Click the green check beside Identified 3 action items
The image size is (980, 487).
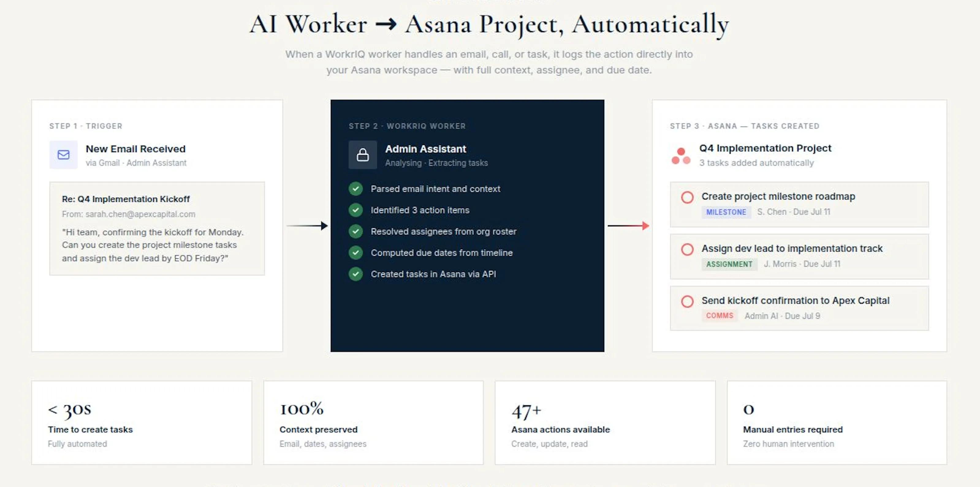point(356,210)
